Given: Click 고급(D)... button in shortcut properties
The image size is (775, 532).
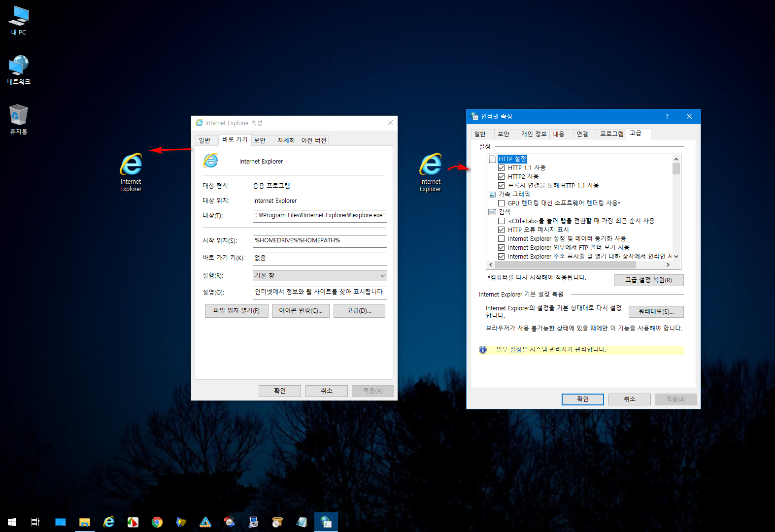Looking at the screenshot, I should (359, 311).
